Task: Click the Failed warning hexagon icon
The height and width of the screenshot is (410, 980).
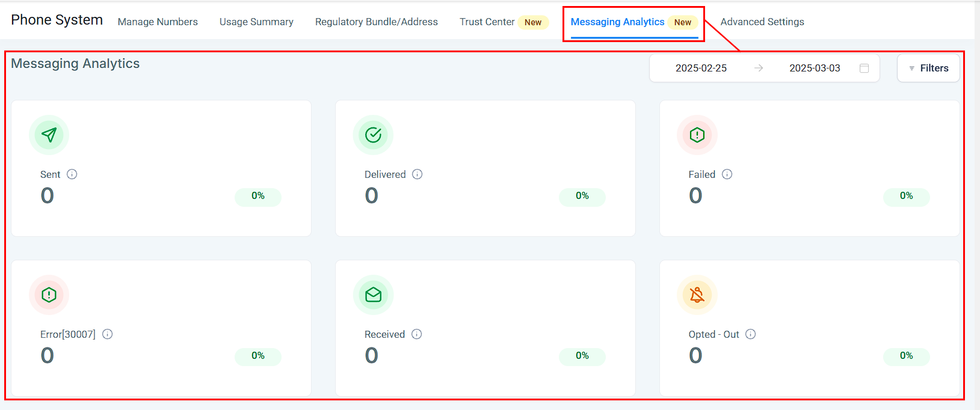Action: (x=697, y=135)
